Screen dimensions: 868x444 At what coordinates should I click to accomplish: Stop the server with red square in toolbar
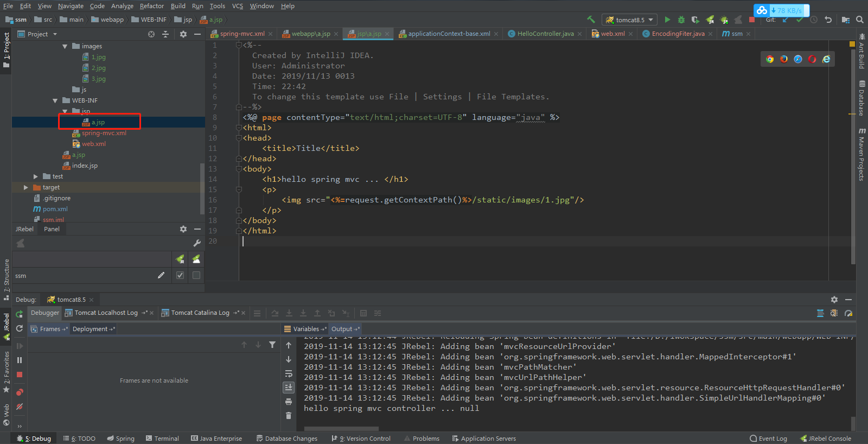pos(752,20)
